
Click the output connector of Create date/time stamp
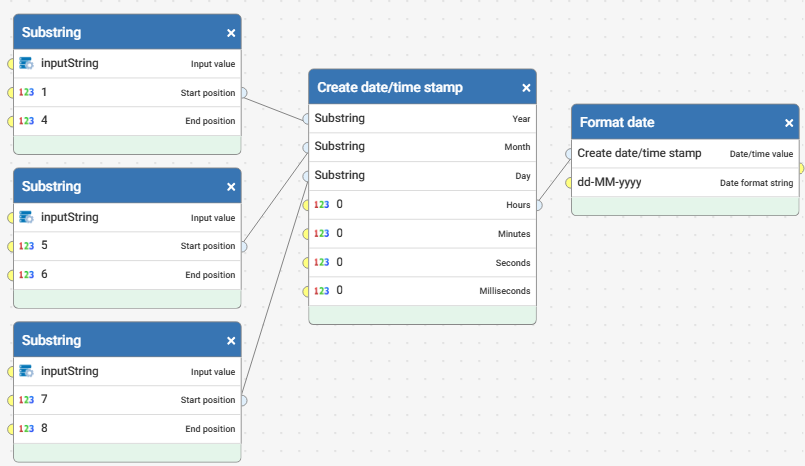click(x=539, y=205)
